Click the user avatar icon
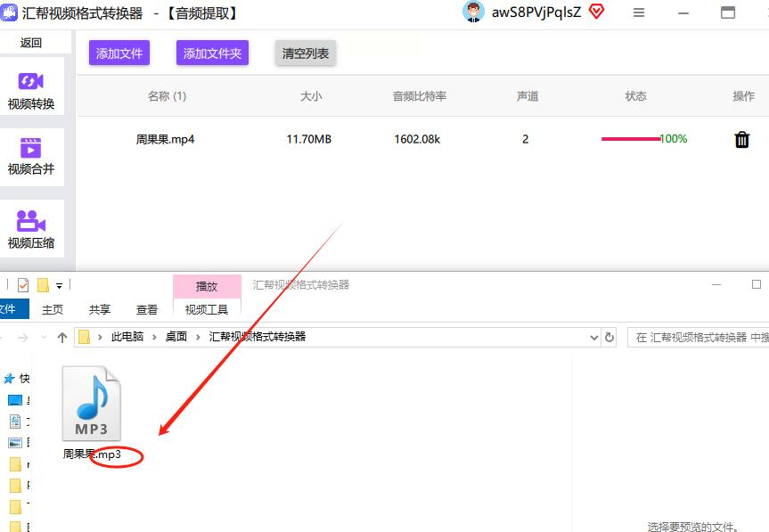 pyautogui.click(x=473, y=12)
